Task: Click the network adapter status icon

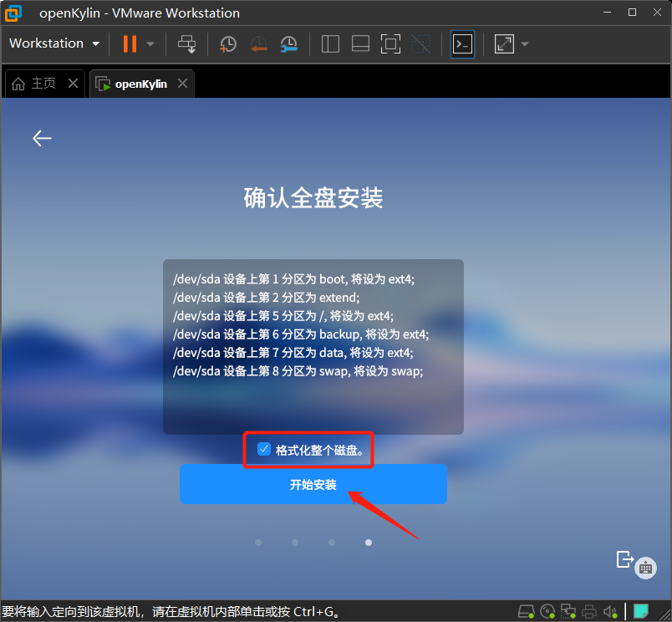Action: click(x=568, y=611)
